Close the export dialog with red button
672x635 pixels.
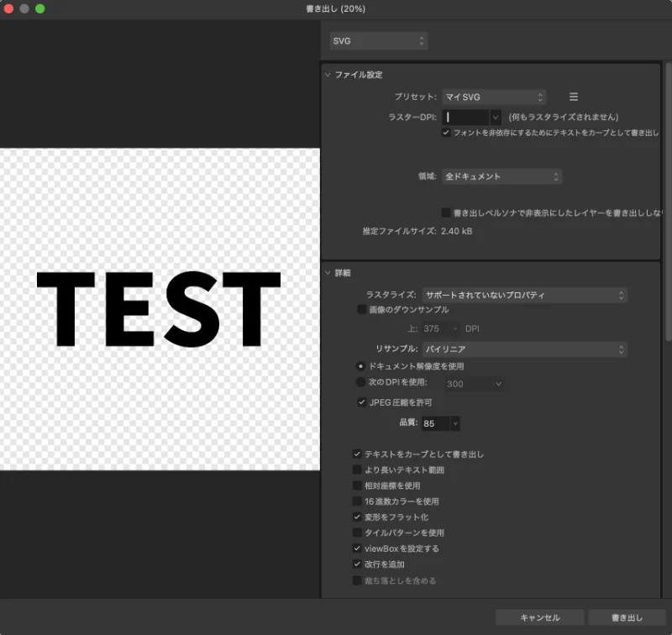coord(8,8)
